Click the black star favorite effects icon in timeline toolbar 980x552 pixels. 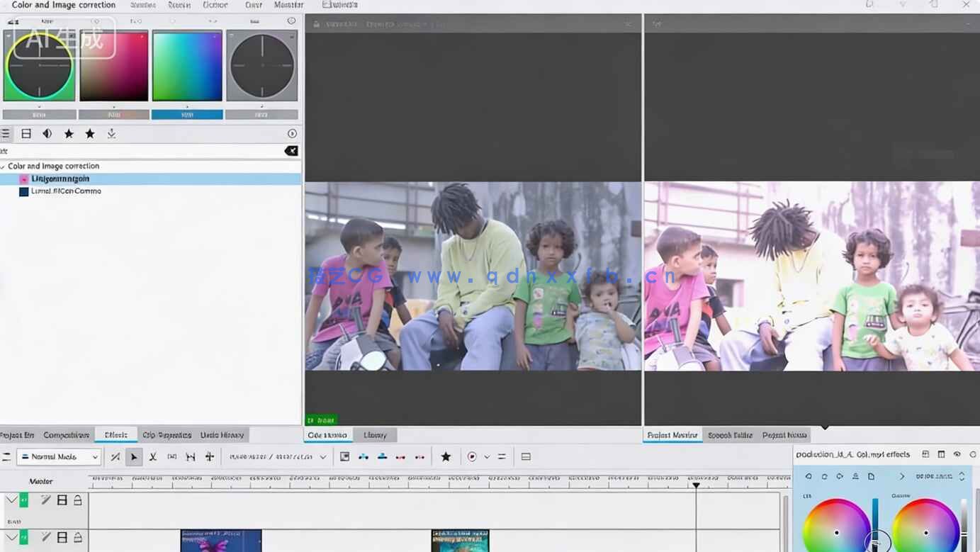446,457
